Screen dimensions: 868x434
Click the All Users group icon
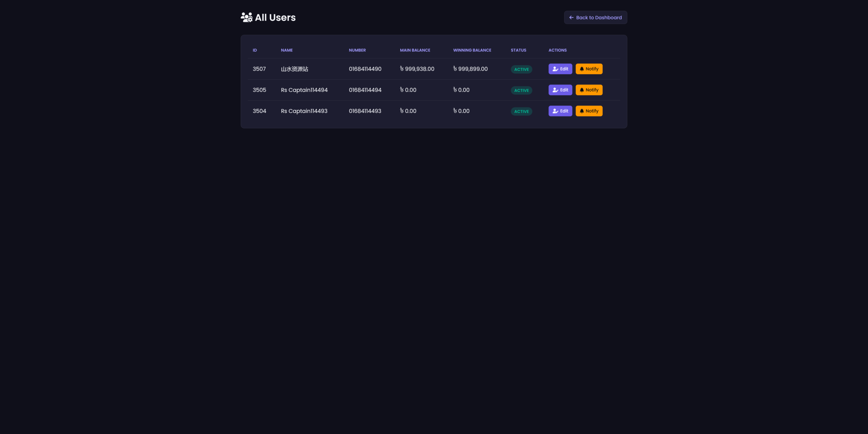246,17
